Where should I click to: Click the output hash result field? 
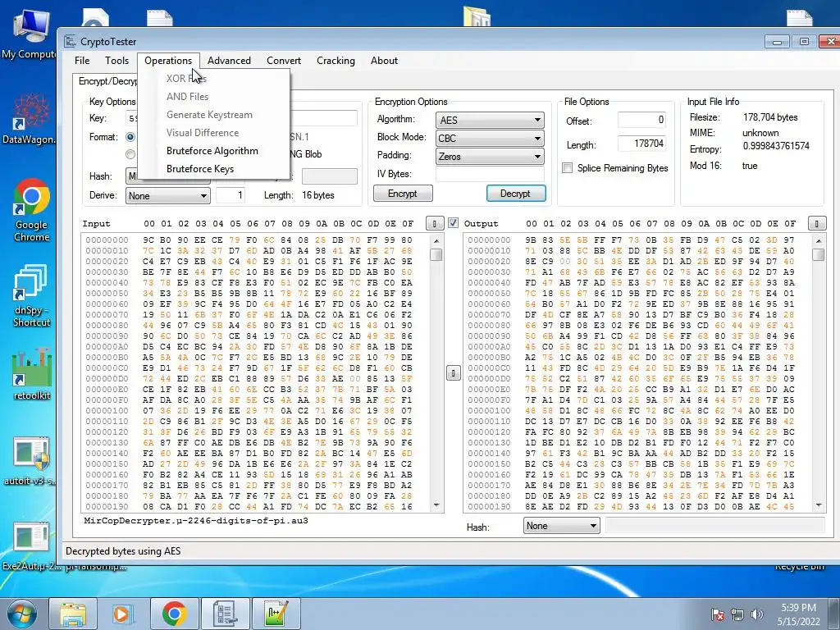tap(714, 526)
